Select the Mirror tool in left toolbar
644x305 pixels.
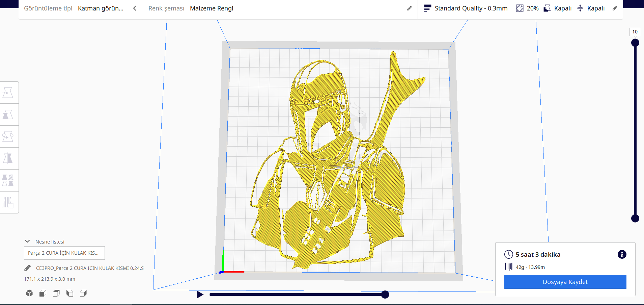[x=8, y=158]
